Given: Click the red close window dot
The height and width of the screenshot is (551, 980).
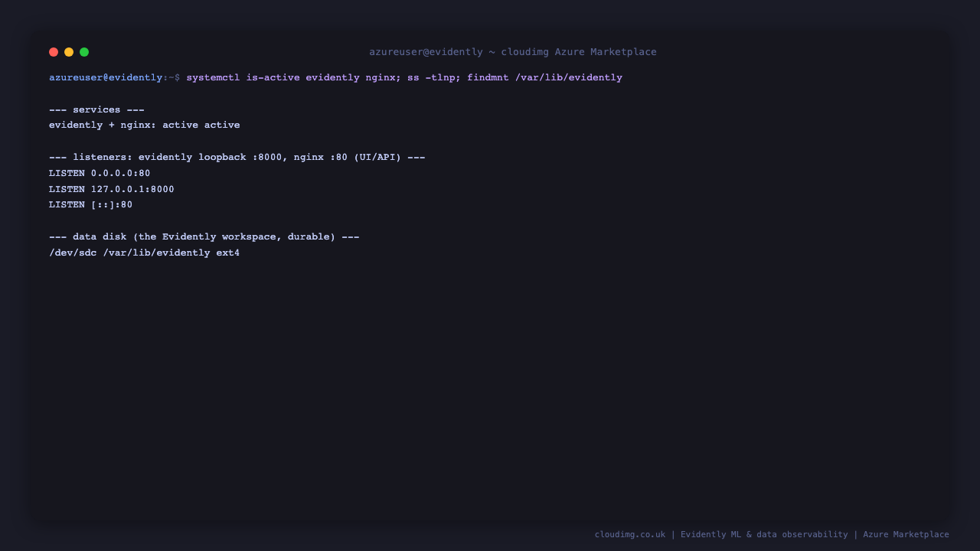Looking at the screenshot, I should (54, 52).
